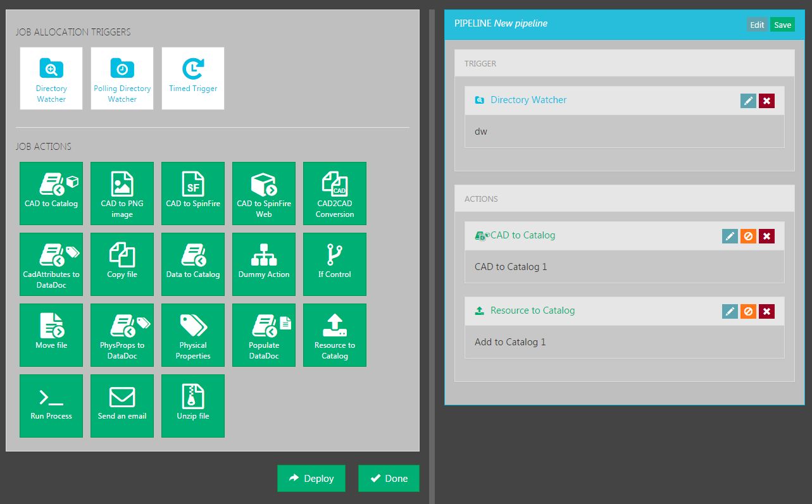Choose the Polling Directory Watcher trigger
This screenshot has height=504, width=812.
click(122, 78)
